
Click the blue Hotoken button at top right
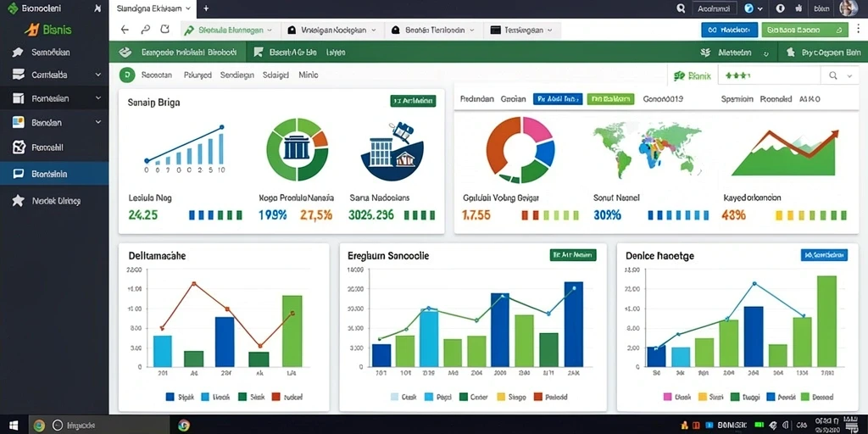click(729, 30)
